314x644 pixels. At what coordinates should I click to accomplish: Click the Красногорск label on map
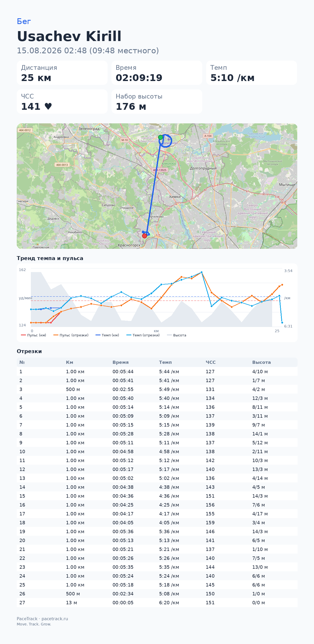[x=129, y=245]
